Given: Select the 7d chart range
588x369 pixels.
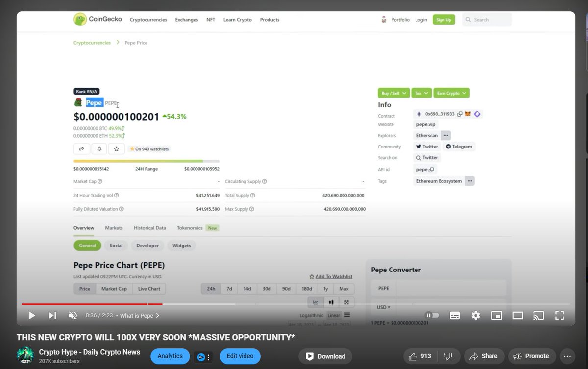Looking at the screenshot, I should click(x=229, y=289).
